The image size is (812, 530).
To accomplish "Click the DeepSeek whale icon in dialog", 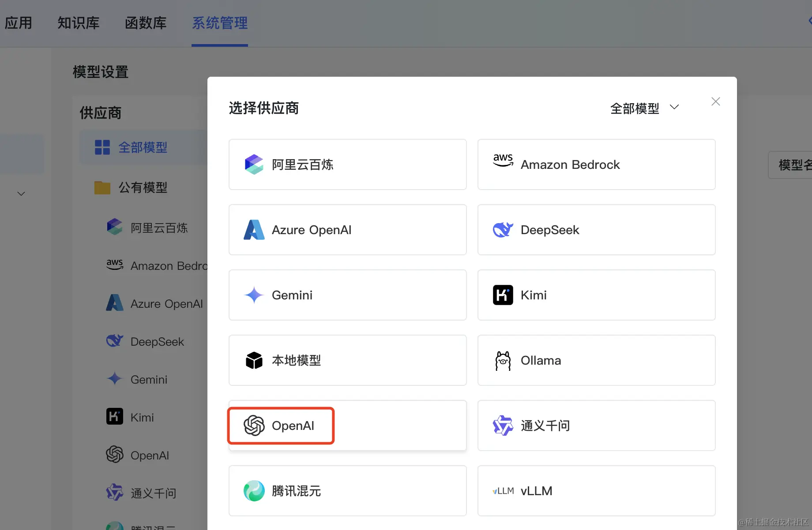I will pyautogui.click(x=503, y=230).
